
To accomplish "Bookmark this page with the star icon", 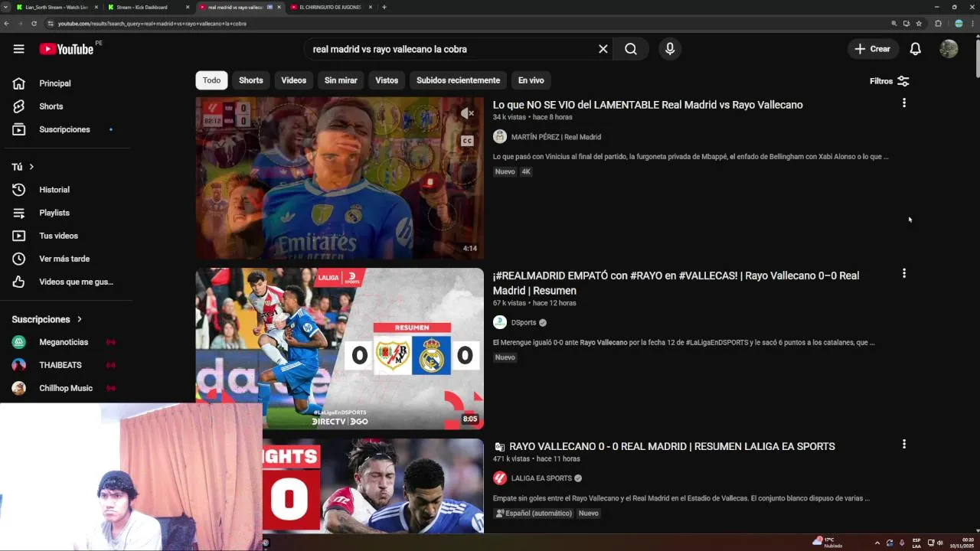I will click(x=919, y=24).
